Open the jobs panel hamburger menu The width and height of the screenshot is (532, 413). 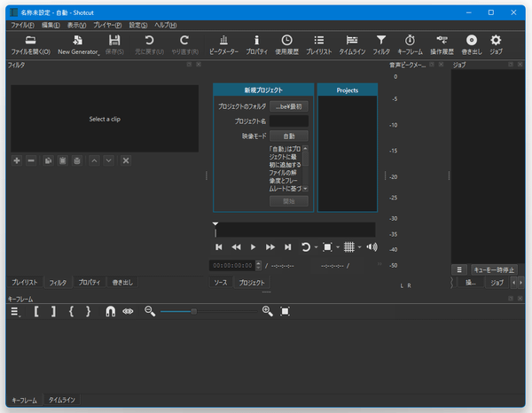[459, 270]
